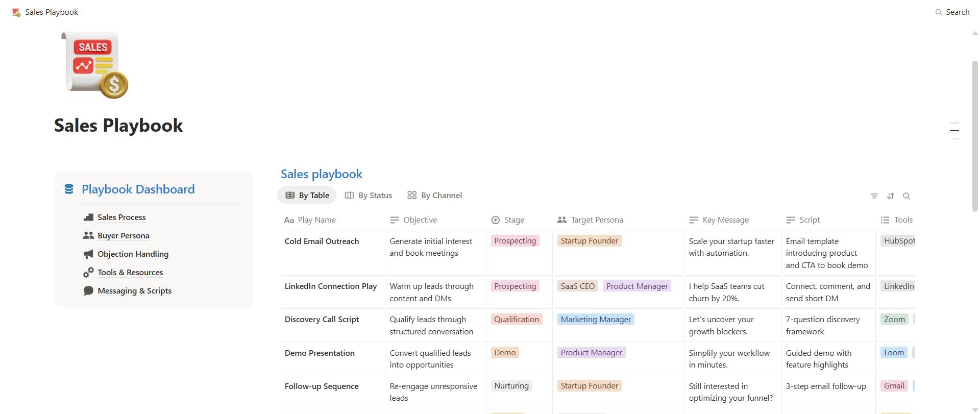The width and height of the screenshot is (980, 414).
Task: Switch to the By Table view tab
Action: tap(307, 196)
